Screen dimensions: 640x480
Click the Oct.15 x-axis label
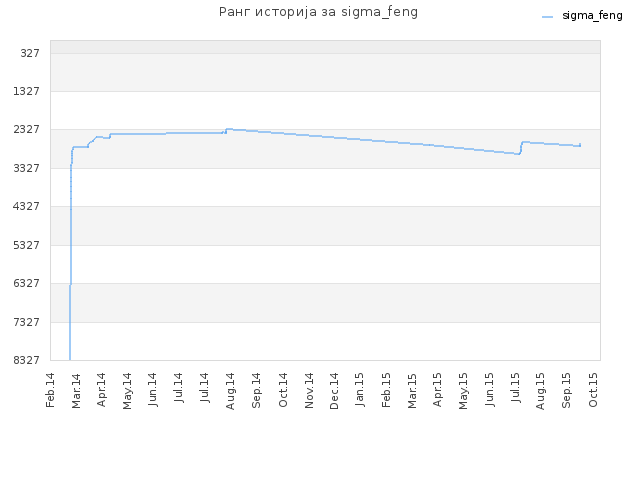coord(593,390)
